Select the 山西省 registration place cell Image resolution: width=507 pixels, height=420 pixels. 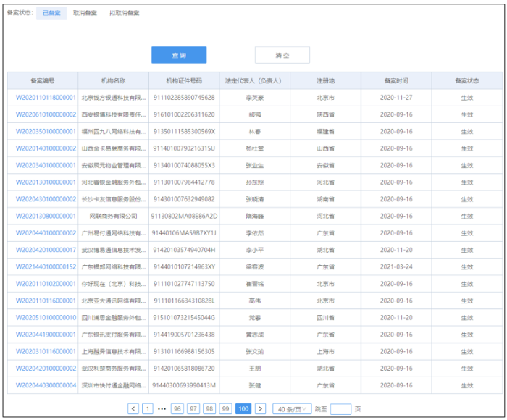[326, 148]
